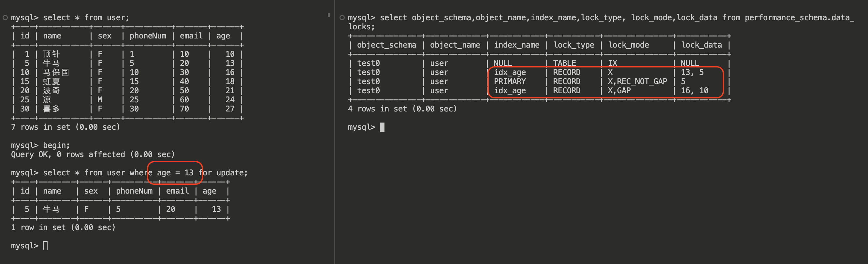Click the "TABLE" lock type cell
This screenshot has width=868, height=264.
point(564,63)
